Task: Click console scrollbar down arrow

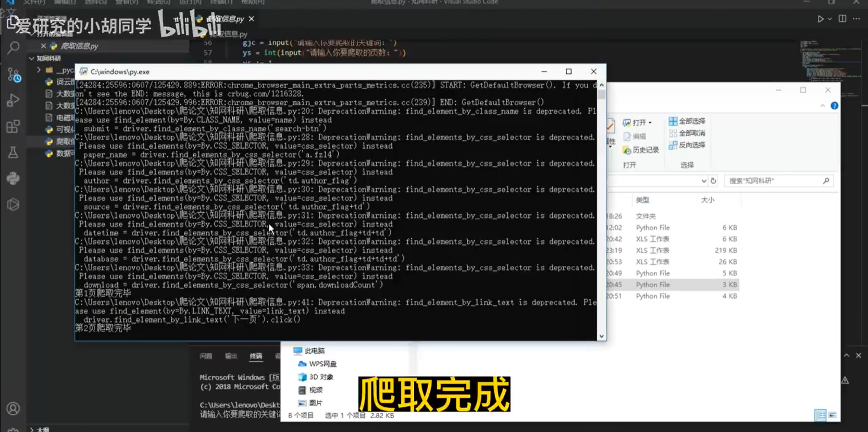Action: pyautogui.click(x=601, y=336)
